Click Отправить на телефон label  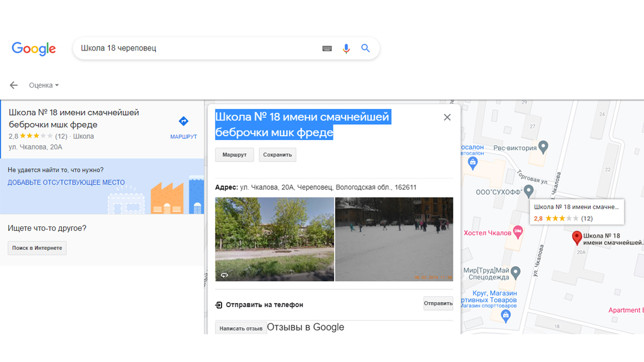(x=265, y=305)
